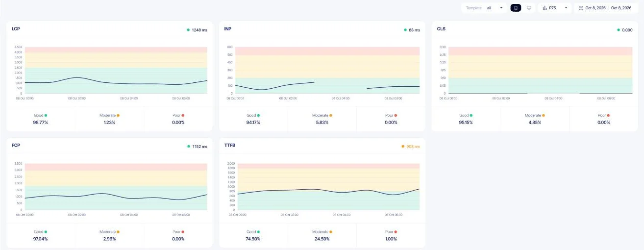Image resolution: width=644 pixels, height=250 pixels.
Task: Click the 2.96% Moderate value in FCP
Action: coord(109,239)
